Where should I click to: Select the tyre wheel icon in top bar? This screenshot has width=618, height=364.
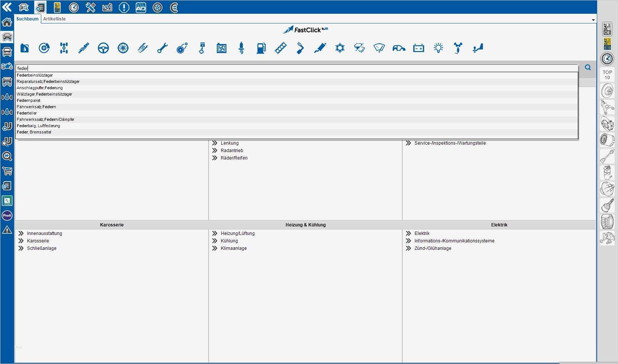[158, 7]
